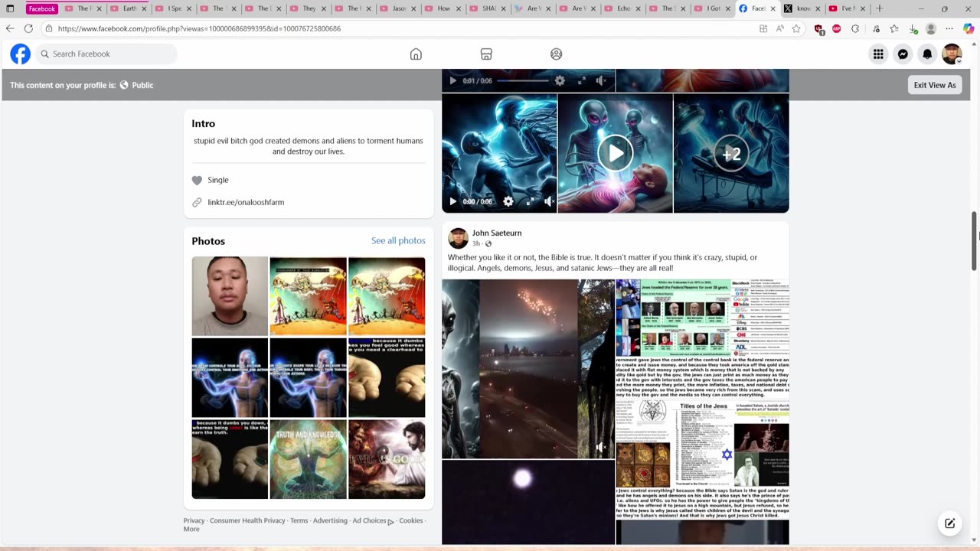980x551 pixels.
Task: Click See all photos link
Action: click(398, 240)
